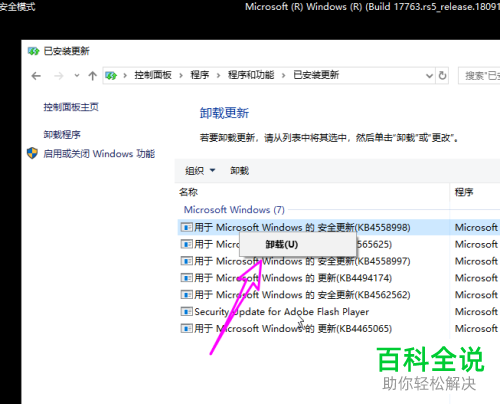Expand the chevron after 控制面板 breadcrumb
Image resolution: width=500 pixels, height=404 pixels.
(x=181, y=76)
